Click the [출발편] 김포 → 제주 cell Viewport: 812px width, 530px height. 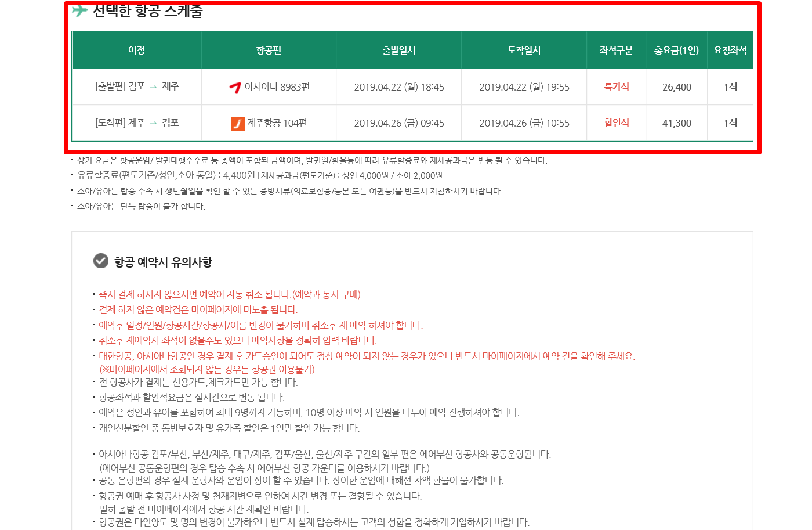(137, 86)
